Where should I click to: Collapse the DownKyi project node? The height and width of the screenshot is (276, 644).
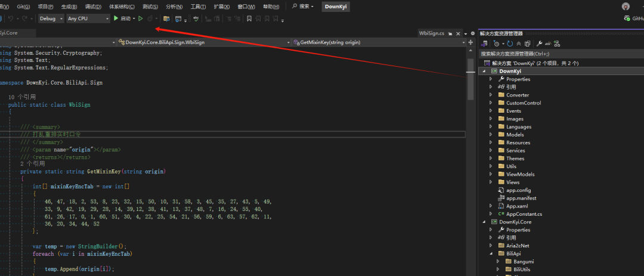(x=484, y=71)
